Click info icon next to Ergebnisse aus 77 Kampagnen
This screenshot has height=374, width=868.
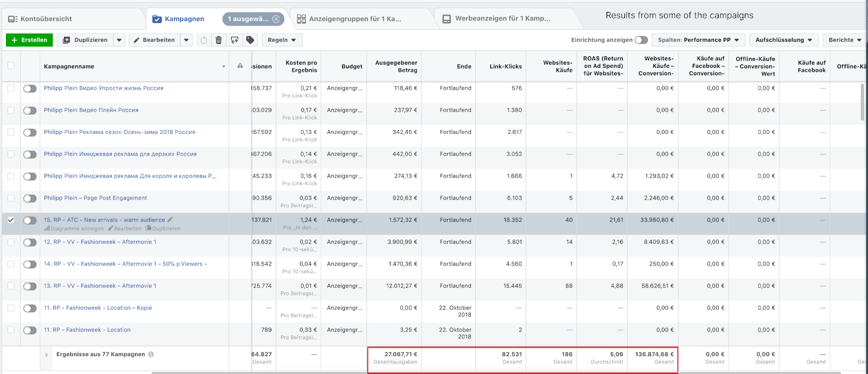click(x=151, y=354)
